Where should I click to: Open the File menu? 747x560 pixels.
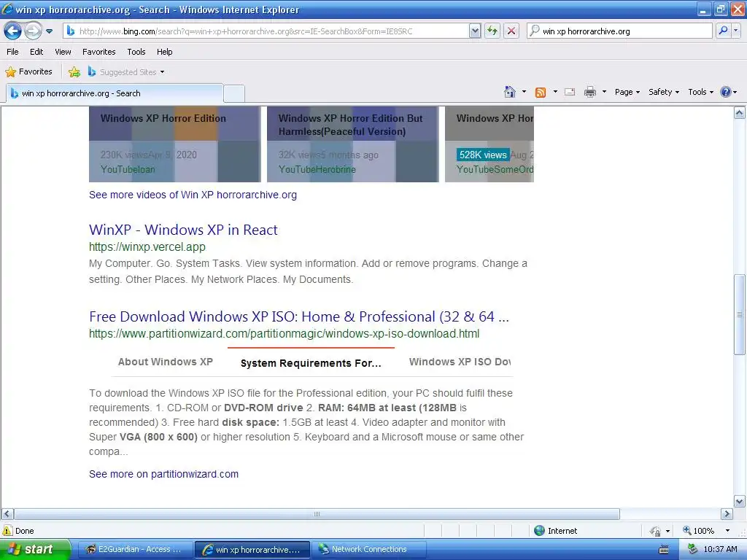tap(13, 52)
